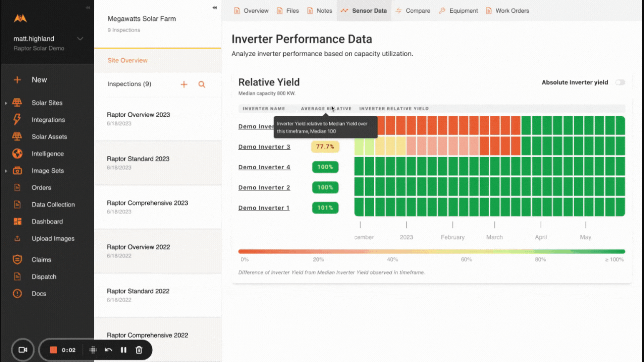Click the Upload Images sidebar icon
This screenshot has height=362, width=644.
click(17, 239)
